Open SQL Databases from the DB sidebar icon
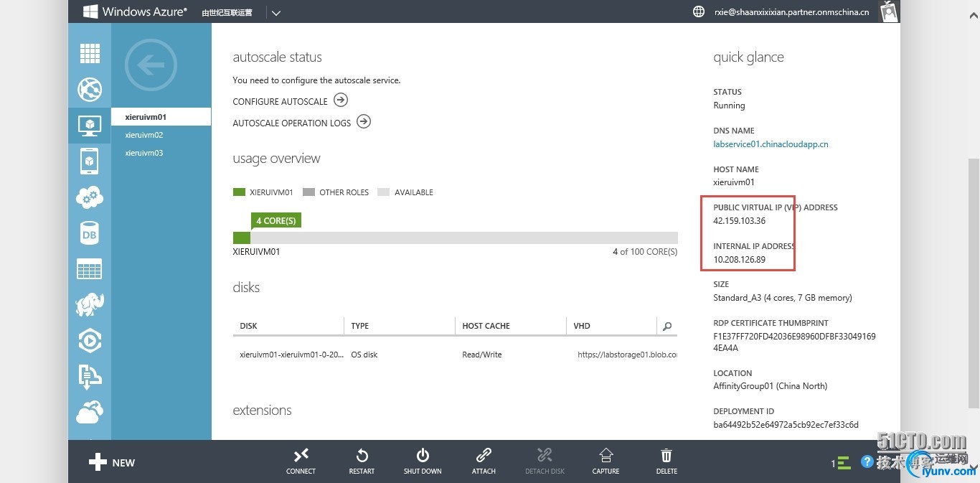The image size is (980, 483). coord(90,233)
